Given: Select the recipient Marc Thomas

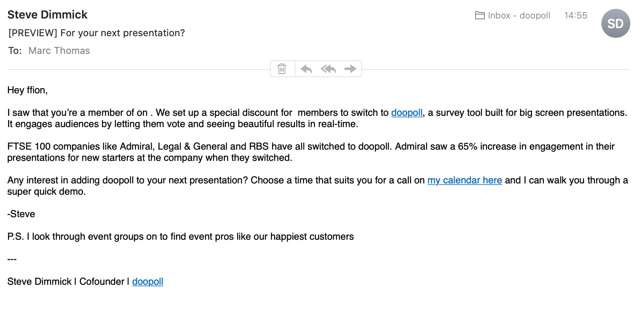Looking at the screenshot, I should 59,51.
